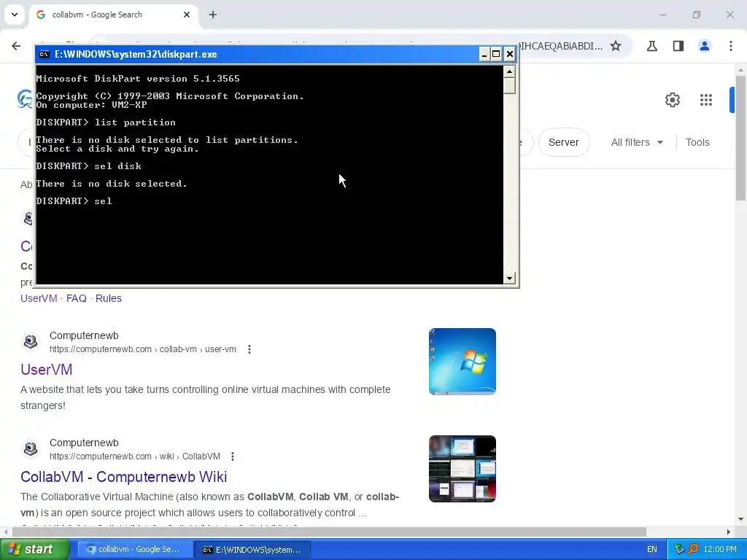Open the Chrome three-dot menu

pyautogui.click(x=731, y=46)
